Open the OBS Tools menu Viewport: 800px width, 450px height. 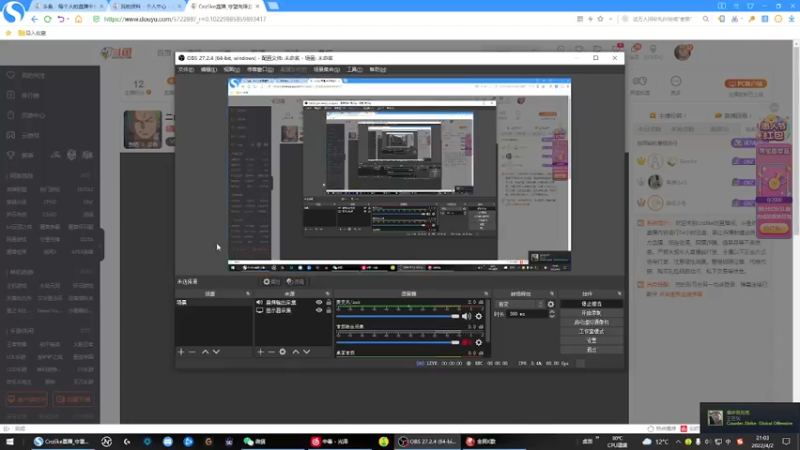tap(355, 69)
